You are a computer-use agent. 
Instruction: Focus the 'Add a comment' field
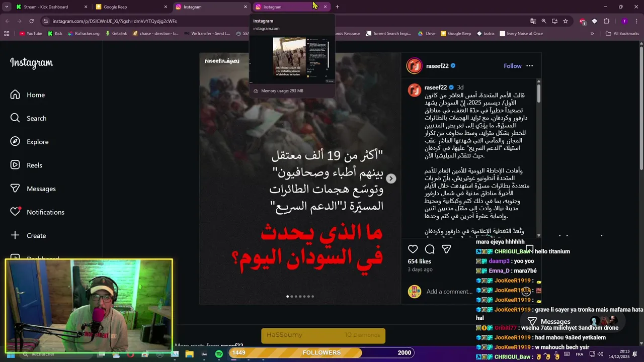449,292
